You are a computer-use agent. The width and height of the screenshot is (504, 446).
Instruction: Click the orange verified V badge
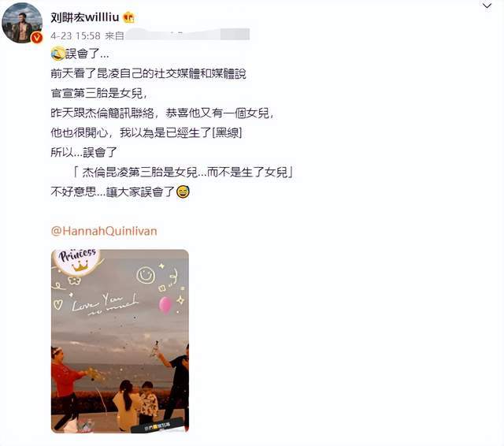click(37, 38)
